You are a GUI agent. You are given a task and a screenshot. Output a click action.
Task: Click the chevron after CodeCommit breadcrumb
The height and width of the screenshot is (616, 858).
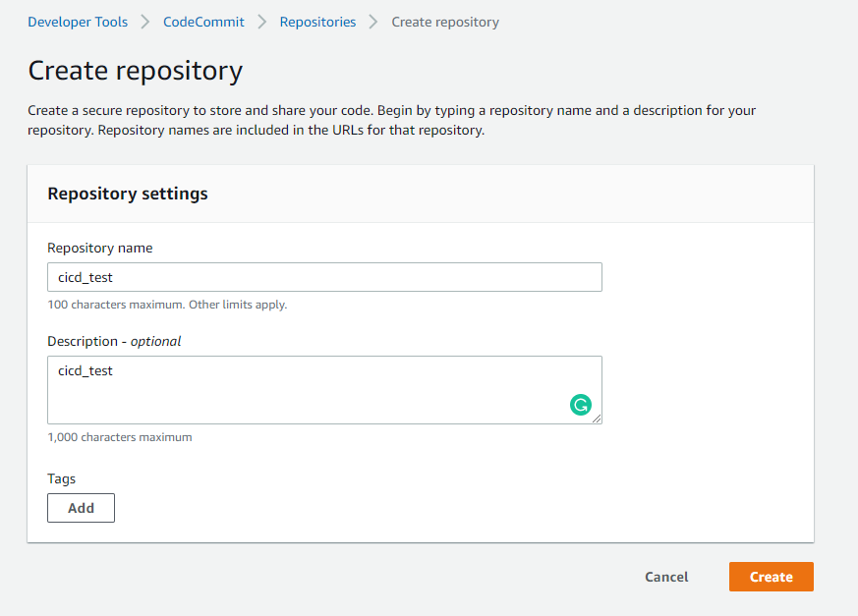[262, 22]
